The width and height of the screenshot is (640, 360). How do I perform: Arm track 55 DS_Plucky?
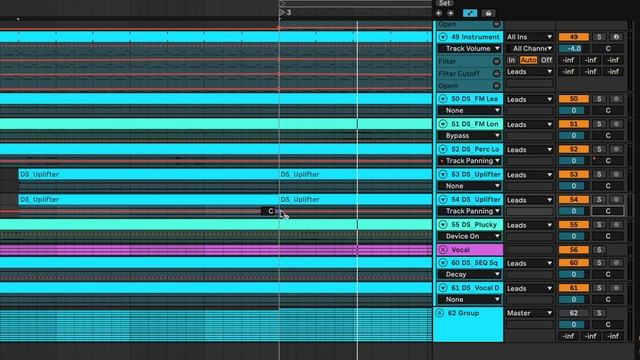click(x=616, y=224)
